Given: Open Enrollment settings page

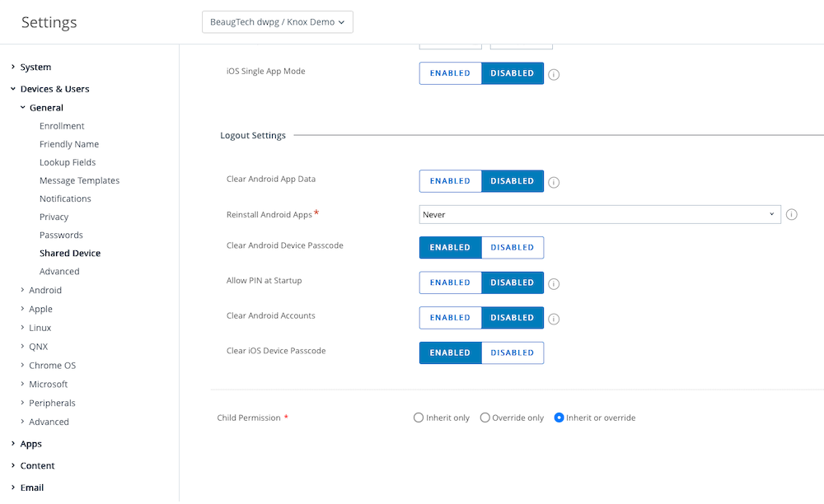Looking at the screenshot, I should point(62,126).
